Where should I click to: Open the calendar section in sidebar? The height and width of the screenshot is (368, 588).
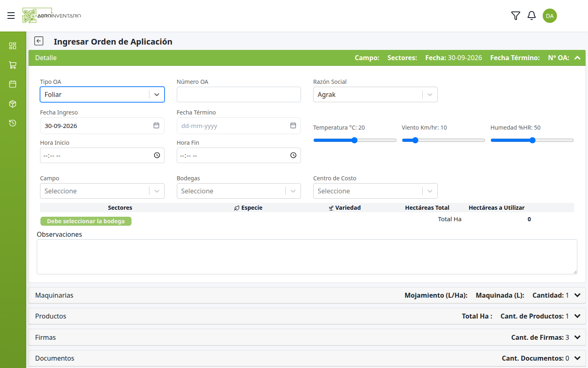(13, 84)
